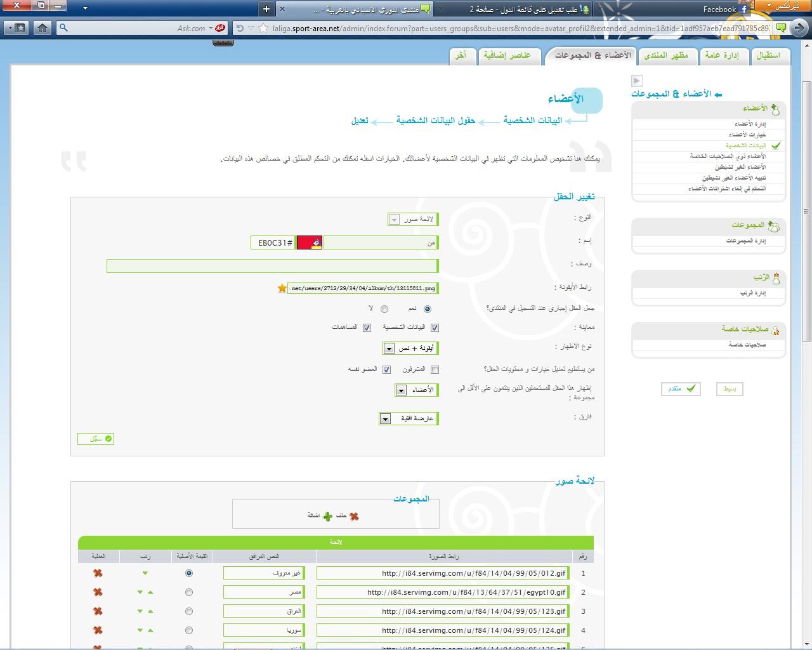Open display type dropdown 'أيقونة + نص'

tap(410, 348)
